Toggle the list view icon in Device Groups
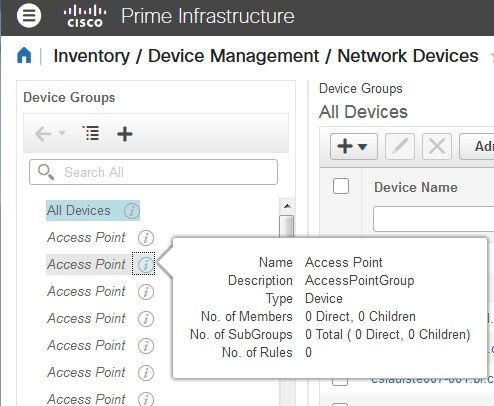Screen dimensions: 494x406 91,133
